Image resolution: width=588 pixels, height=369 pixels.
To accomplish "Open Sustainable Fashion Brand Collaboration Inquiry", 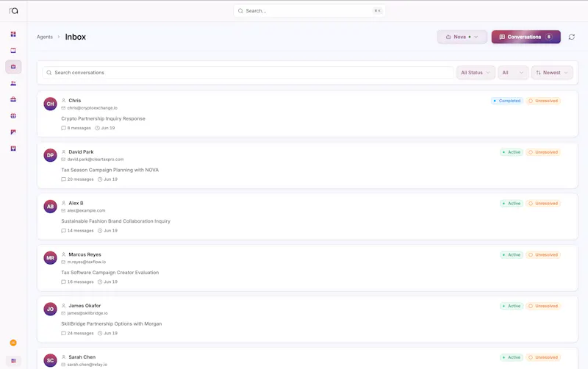I will click(x=115, y=221).
